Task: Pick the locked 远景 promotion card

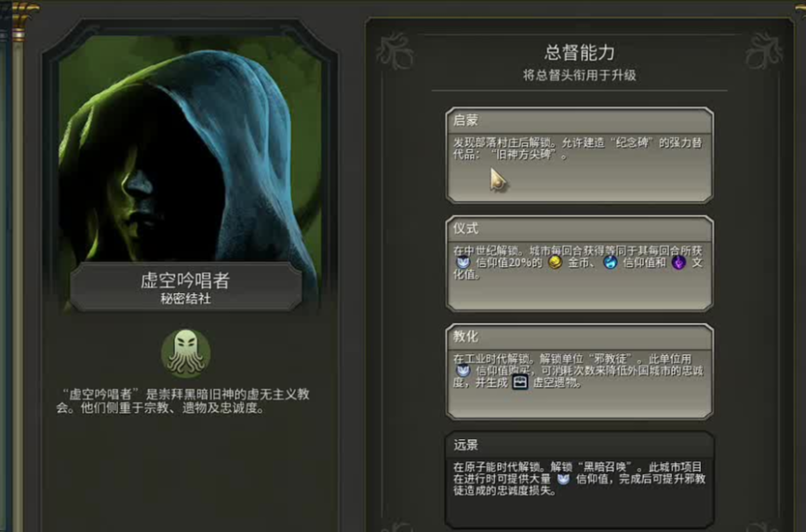Action: click(x=579, y=480)
